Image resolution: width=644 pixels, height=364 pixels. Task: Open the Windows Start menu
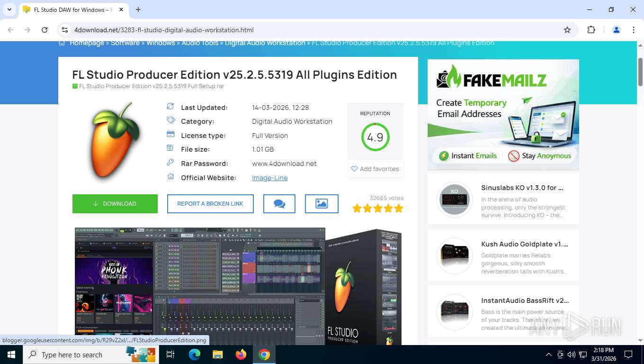(x=11, y=355)
